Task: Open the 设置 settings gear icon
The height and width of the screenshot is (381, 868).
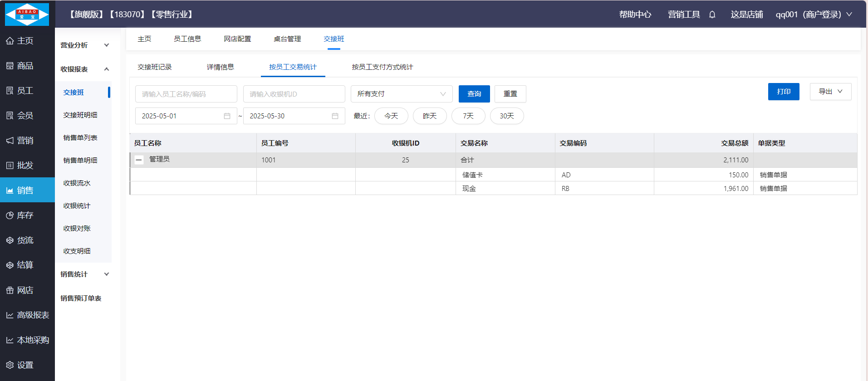Action: pos(10,365)
